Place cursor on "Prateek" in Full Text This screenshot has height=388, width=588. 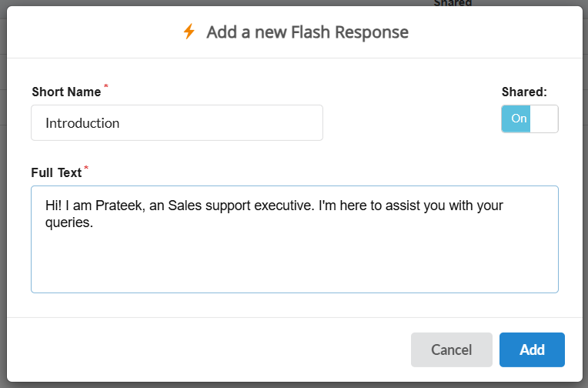(119, 206)
